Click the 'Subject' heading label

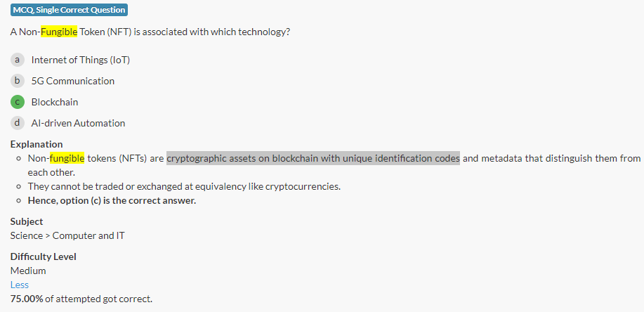pyautogui.click(x=27, y=221)
